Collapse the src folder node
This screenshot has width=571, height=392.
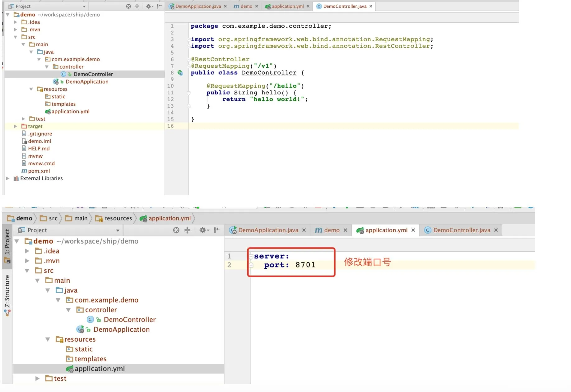[x=16, y=37]
